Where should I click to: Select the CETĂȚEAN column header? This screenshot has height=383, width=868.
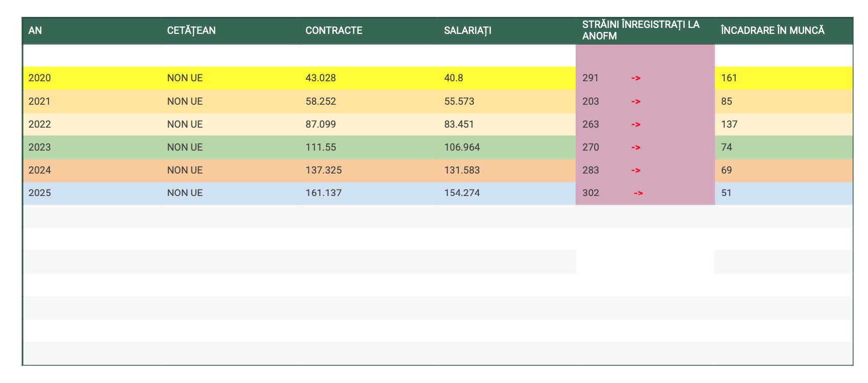tap(192, 30)
